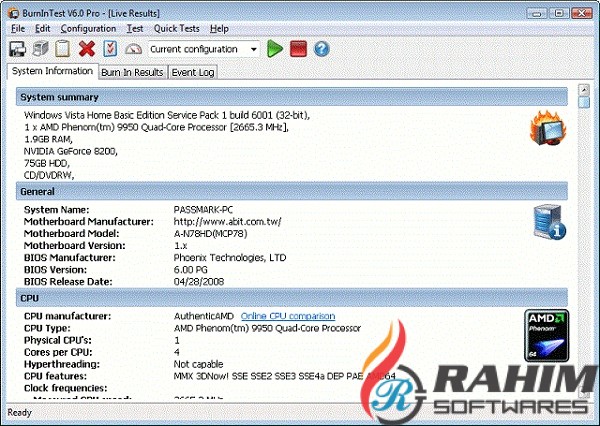This screenshot has height=426, width=600.
Task: Click the gauge duty cycle icon
Action: click(134, 49)
